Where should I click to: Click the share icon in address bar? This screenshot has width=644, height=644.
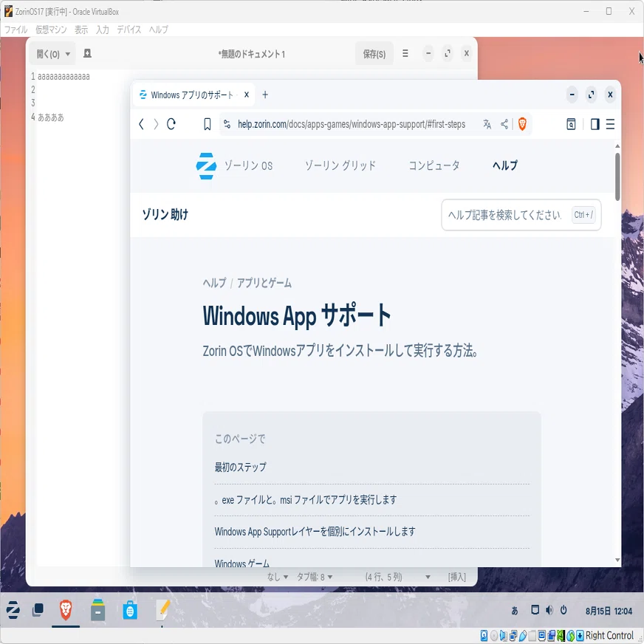(504, 124)
